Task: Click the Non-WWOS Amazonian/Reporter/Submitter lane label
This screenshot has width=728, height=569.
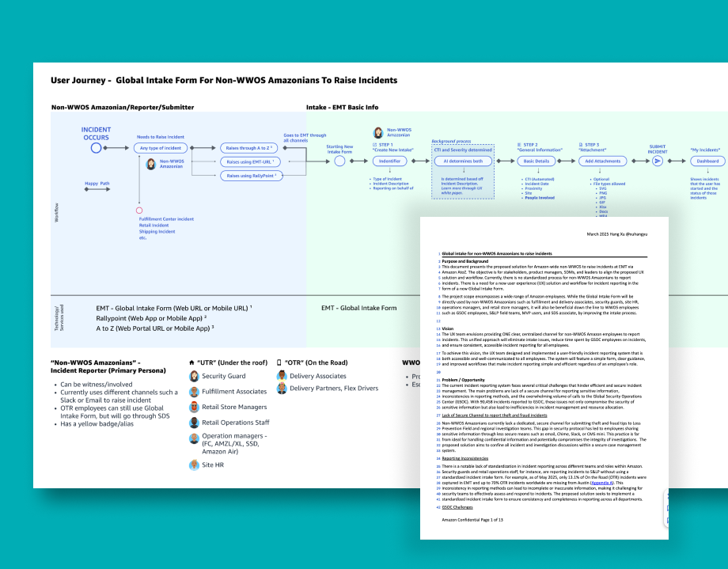Action: [123, 108]
